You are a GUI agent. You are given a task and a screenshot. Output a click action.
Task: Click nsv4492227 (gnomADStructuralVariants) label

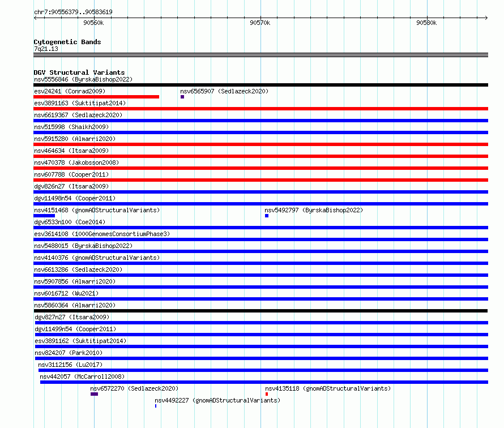[x=217, y=400]
